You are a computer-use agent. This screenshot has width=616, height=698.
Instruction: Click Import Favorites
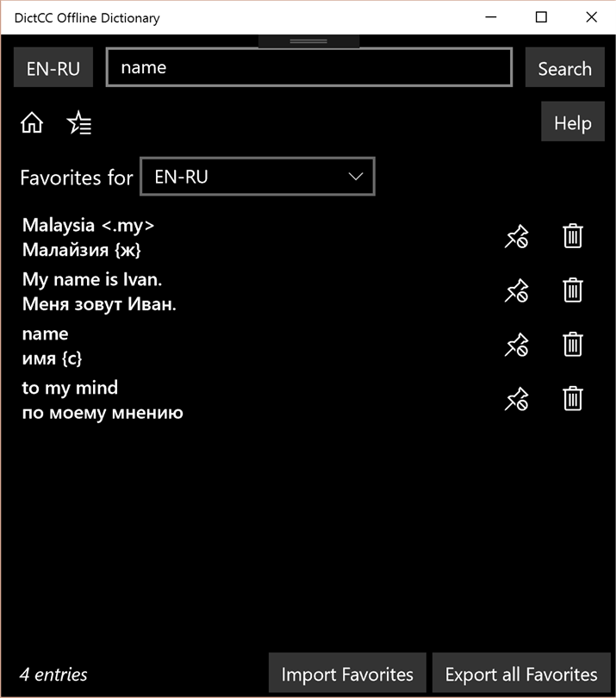347,674
